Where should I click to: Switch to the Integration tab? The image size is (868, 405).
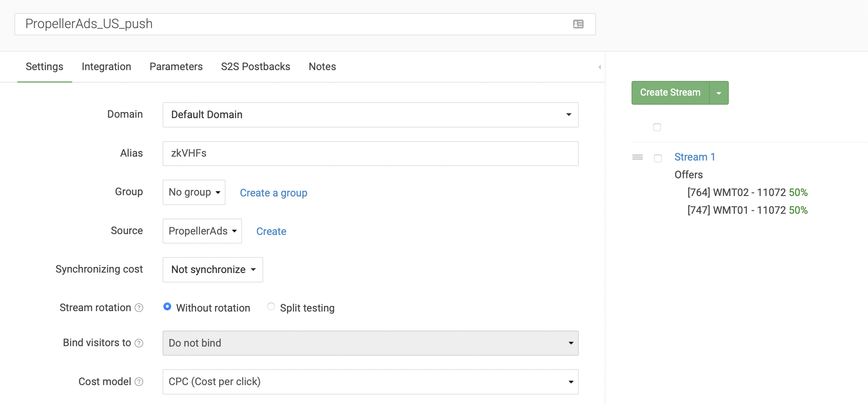point(106,67)
